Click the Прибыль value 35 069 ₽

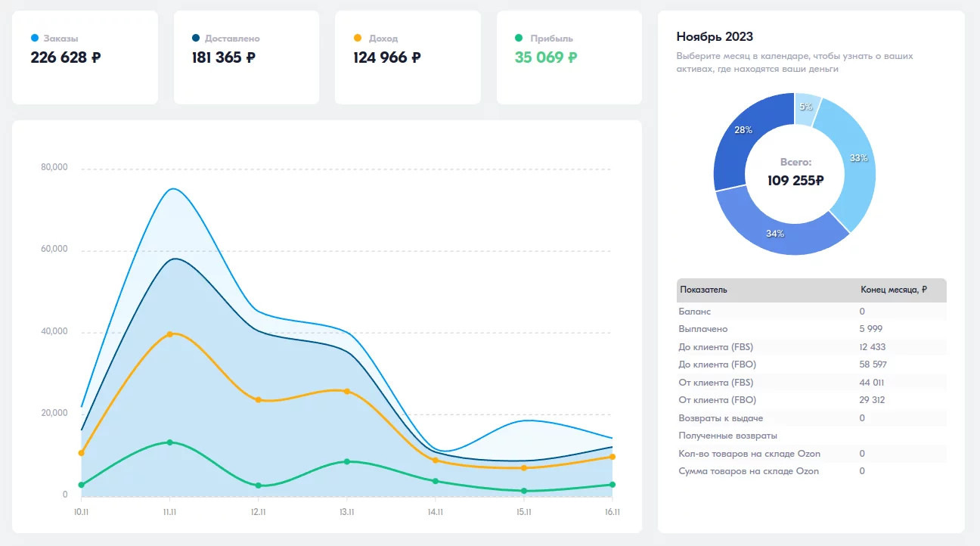546,57
